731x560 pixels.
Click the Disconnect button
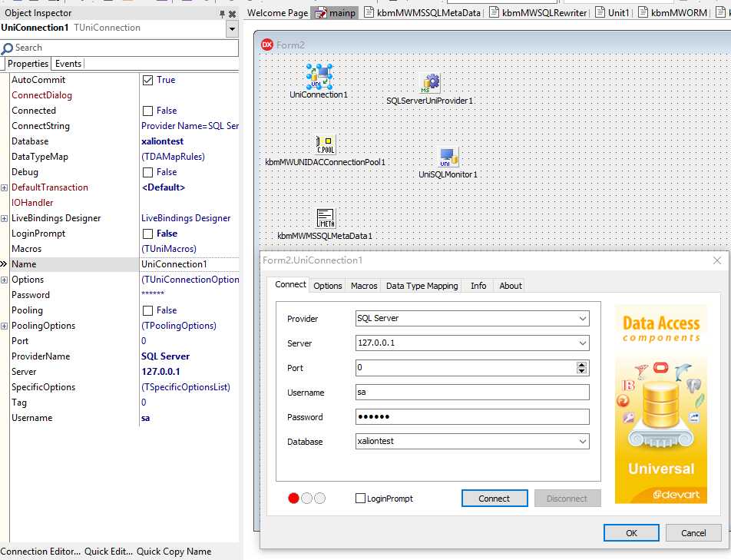(x=567, y=499)
